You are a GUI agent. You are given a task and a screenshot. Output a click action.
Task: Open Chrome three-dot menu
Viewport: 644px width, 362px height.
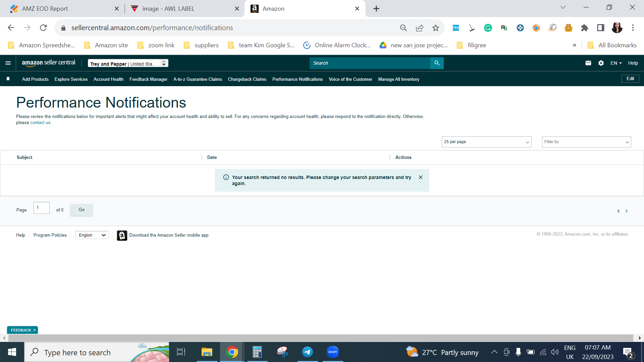click(633, 28)
